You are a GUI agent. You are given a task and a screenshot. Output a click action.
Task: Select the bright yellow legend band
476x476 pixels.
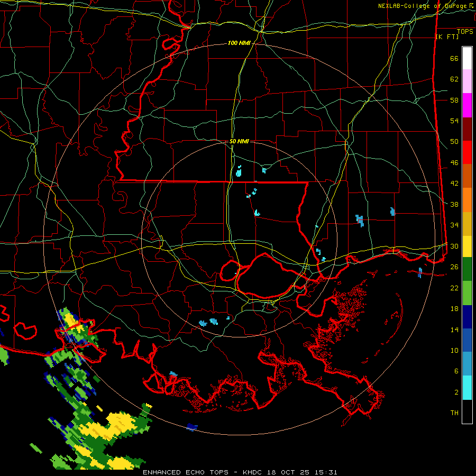tap(467, 246)
